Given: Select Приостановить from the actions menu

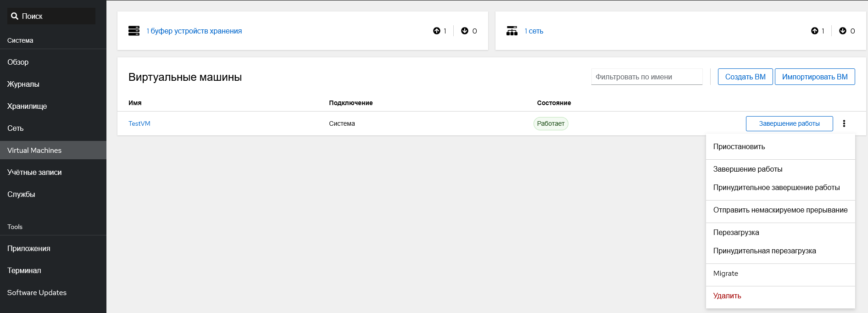Looking at the screenshot, I should click(739, 147).
